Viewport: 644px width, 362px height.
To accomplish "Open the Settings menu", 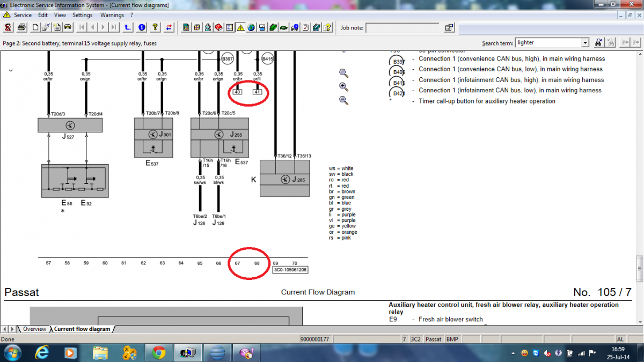I will click(x=83, y=15).
